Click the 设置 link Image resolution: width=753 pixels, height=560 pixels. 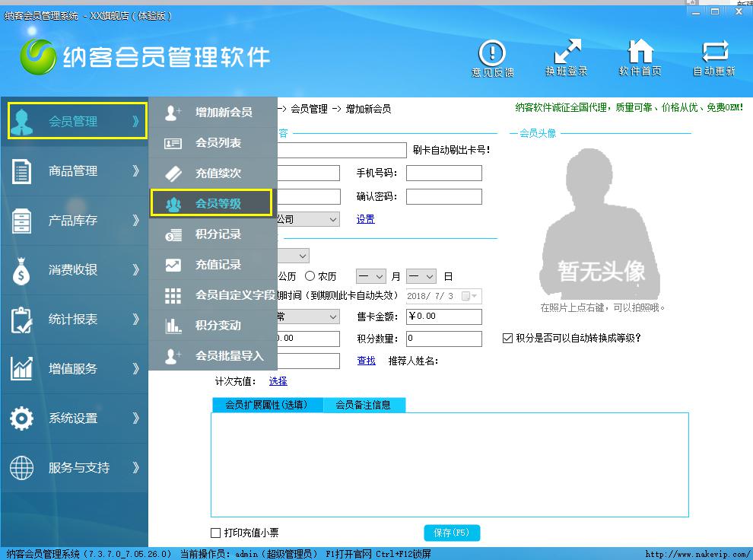coord(366,219)
